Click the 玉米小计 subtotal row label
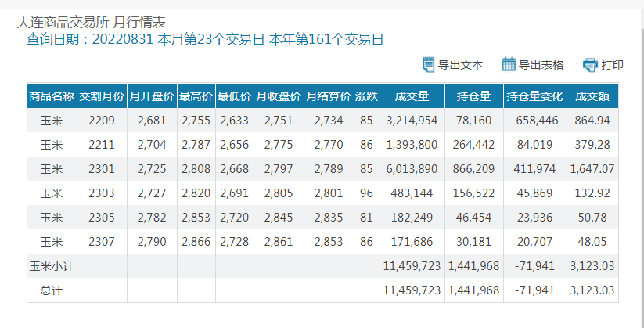Screen dimensions: 644x328 [x=52, y=266]
